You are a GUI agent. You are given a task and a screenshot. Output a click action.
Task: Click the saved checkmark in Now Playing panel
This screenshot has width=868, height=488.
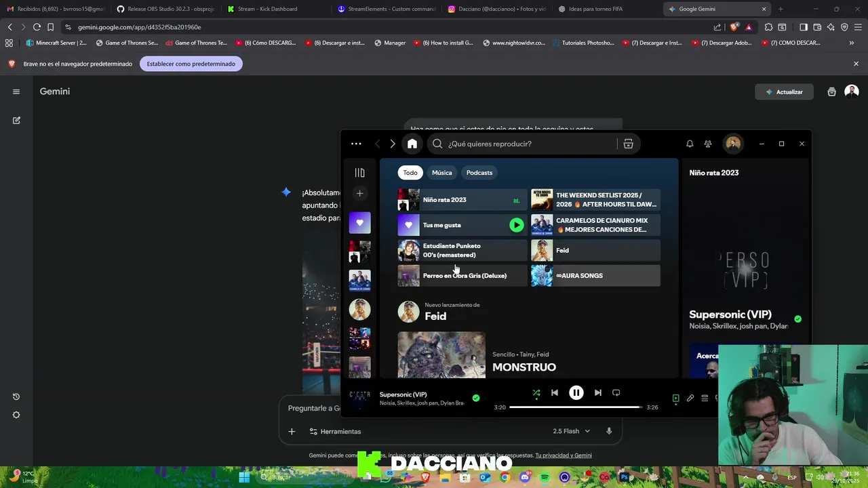point(797,319)
